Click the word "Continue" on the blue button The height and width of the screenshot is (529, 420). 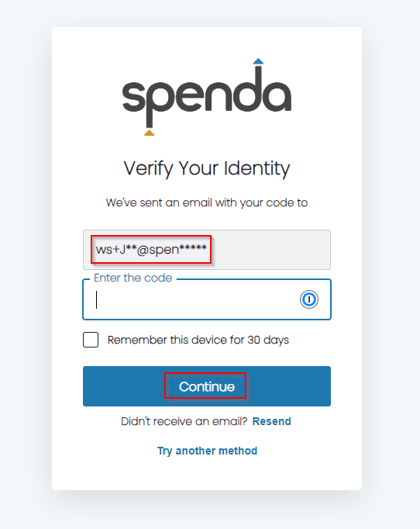point(207,386)
